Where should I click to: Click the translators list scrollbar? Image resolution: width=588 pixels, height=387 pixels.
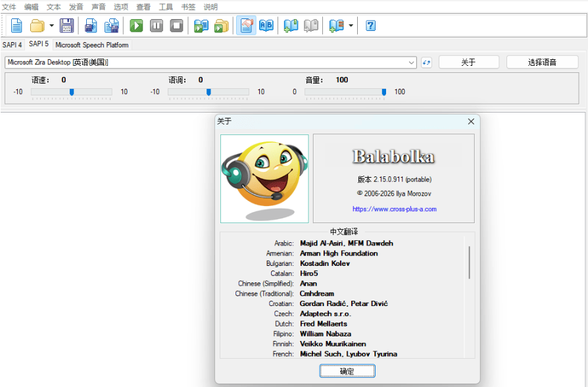[x=469, y=262]
